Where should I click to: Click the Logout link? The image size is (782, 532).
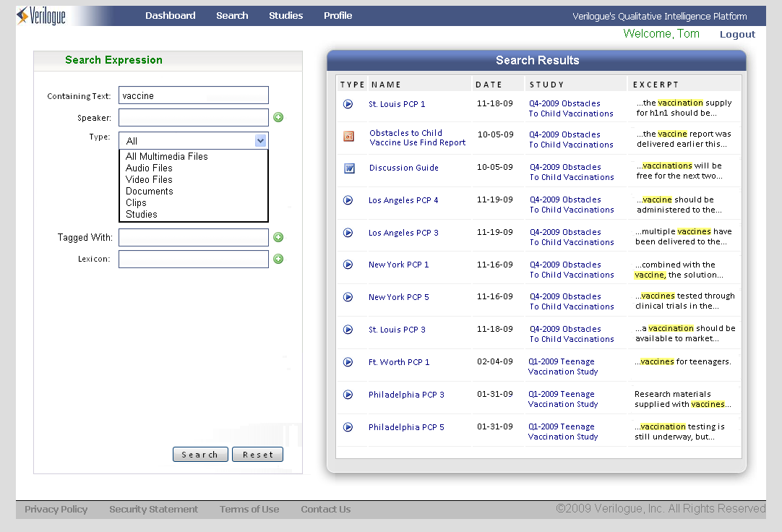737,35
